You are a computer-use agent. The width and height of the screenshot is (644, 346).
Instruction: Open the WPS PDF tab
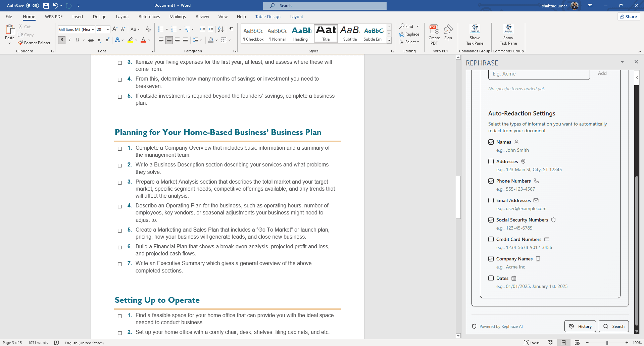(54, 16)
